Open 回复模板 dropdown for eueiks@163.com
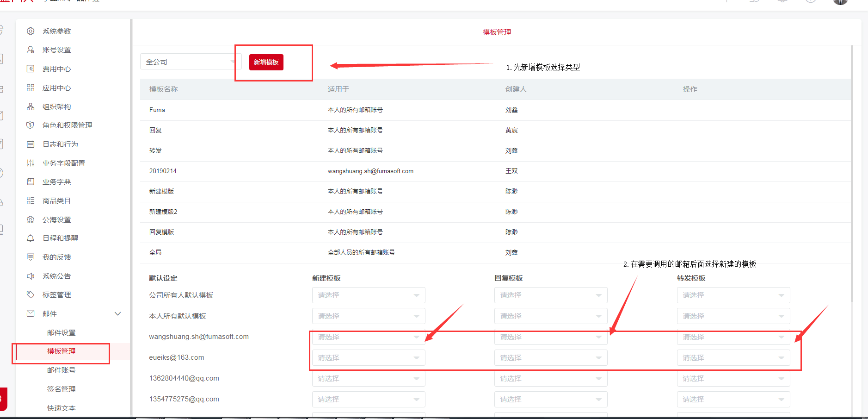The width and height of the screenshot is (868, 419). [x=551, y=358]
